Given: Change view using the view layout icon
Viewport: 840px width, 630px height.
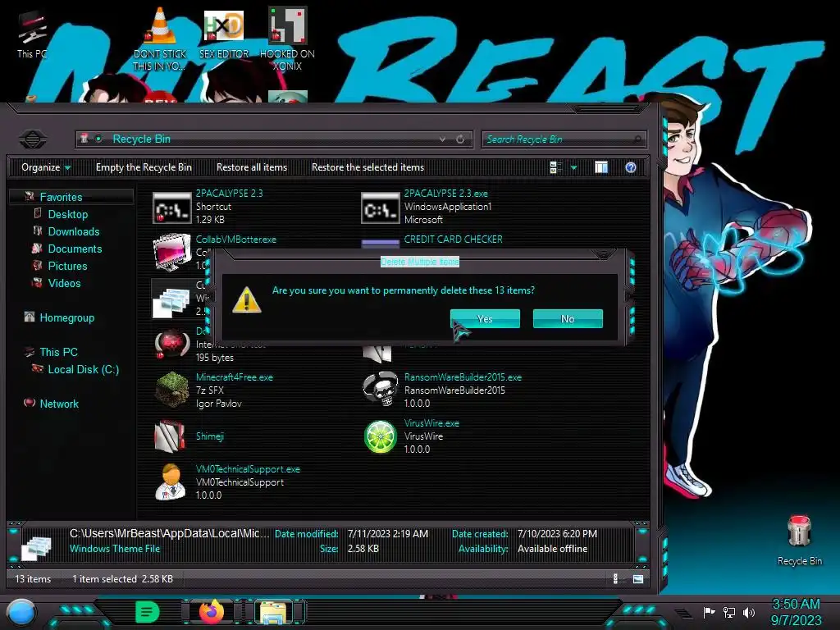Looking at the screenshot, I should (555, 167).
